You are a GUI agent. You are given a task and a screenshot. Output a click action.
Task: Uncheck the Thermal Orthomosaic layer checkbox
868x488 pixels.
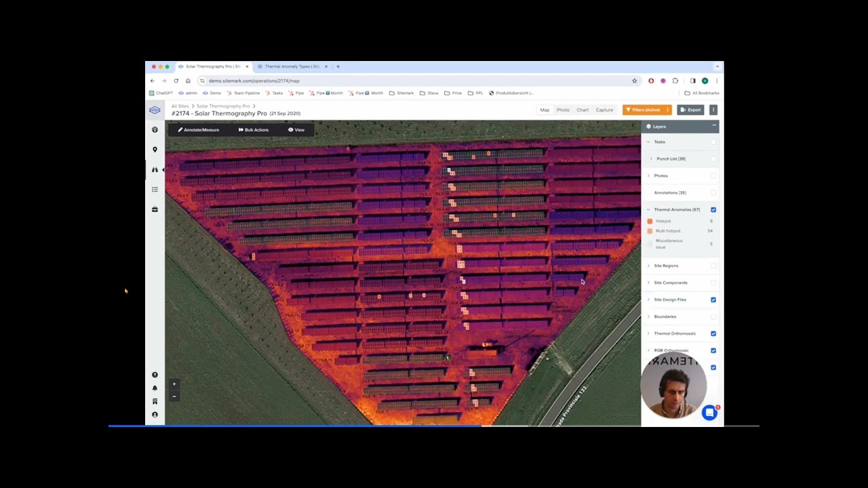pos(713,333)
